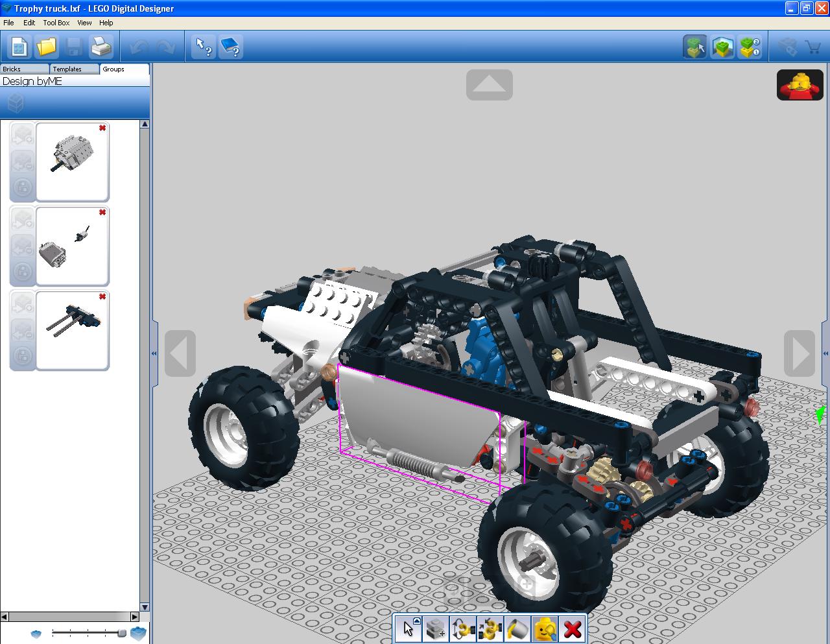Screen dimensions: 830x644
Task: Select the Selection tool
Action: click(x=408, y=629)
